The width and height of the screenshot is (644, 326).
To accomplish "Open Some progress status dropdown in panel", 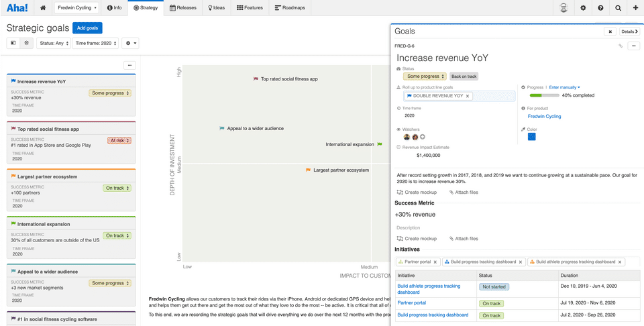I will click(425, 76).
